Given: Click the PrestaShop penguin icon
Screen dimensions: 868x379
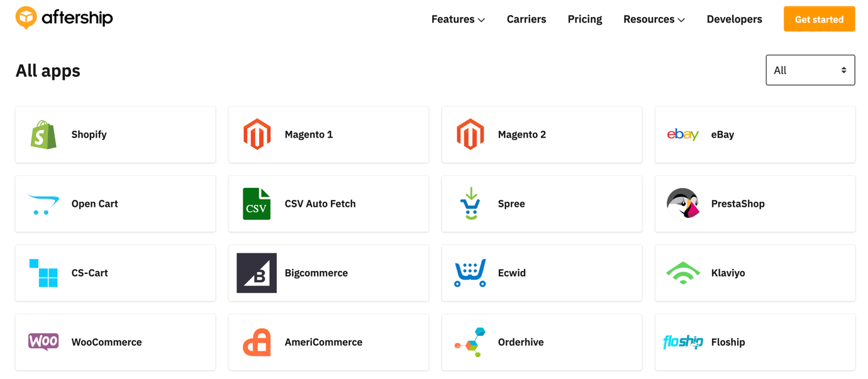Looking at the screenshot, I should pos(683,204).
